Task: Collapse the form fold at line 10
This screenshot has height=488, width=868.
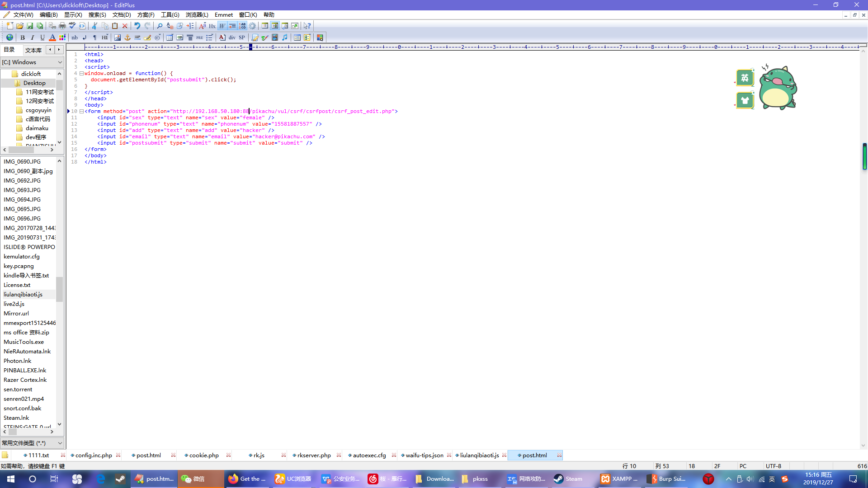Action: click(x=81, y=111)
